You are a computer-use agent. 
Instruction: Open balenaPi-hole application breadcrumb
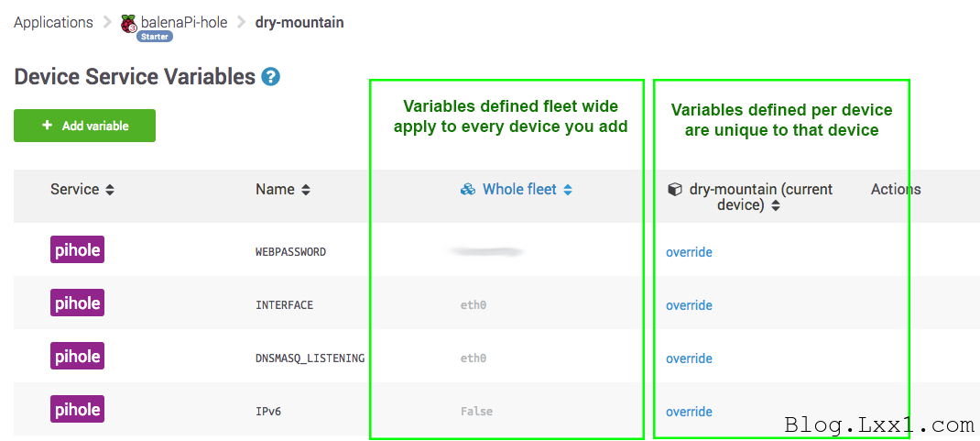point(184,23)
